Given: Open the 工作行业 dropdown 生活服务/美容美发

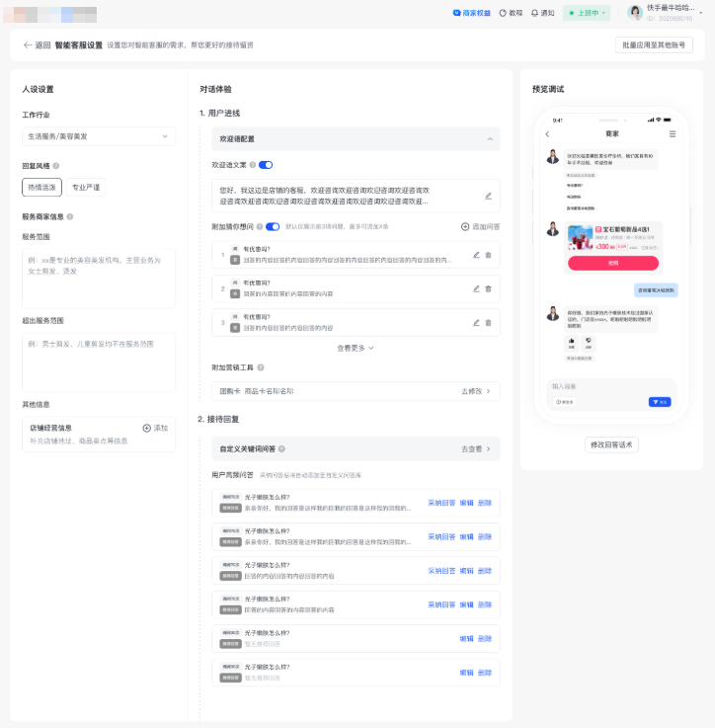Looking at the screenshot, I should click(x=99, y=136).
